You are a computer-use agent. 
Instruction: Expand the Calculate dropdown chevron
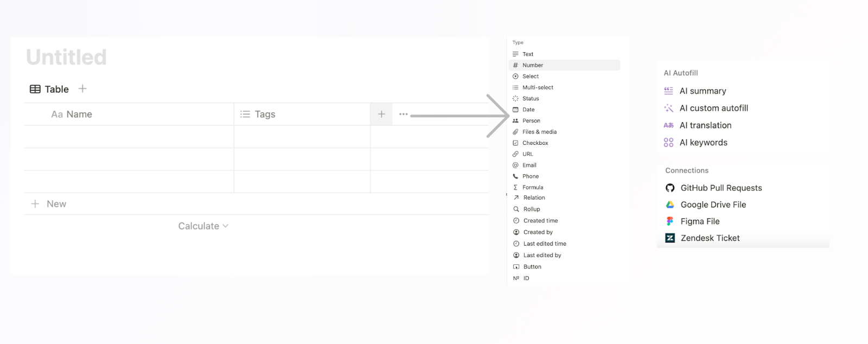(226, 226)
